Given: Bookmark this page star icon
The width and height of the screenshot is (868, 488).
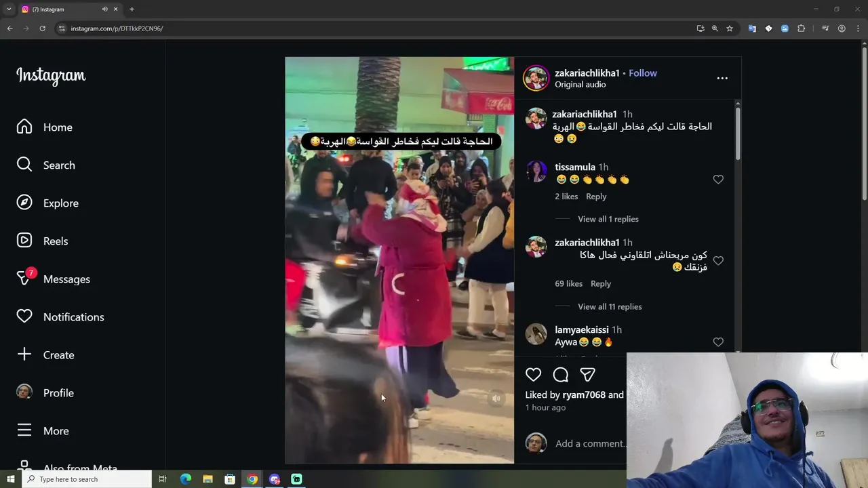Looking at the screenshot, I should (x=730, y=28).
